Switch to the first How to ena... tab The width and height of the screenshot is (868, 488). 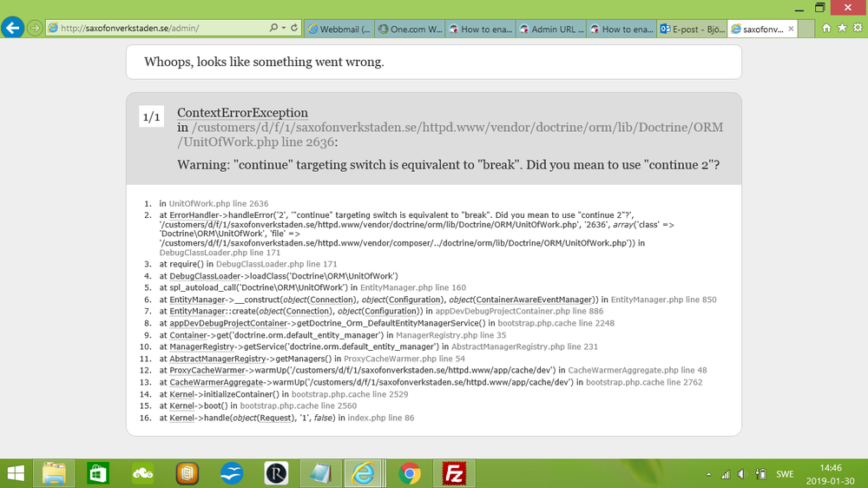coord(481,30)
